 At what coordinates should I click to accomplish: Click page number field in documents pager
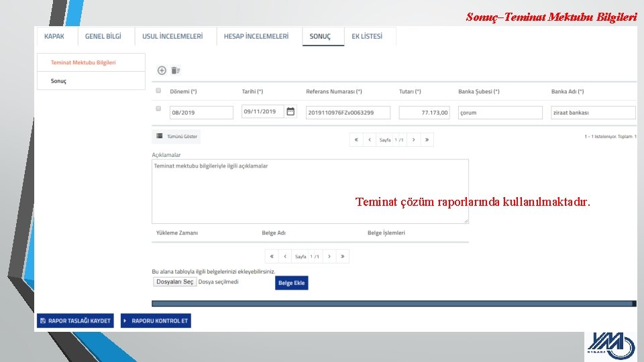312,257
